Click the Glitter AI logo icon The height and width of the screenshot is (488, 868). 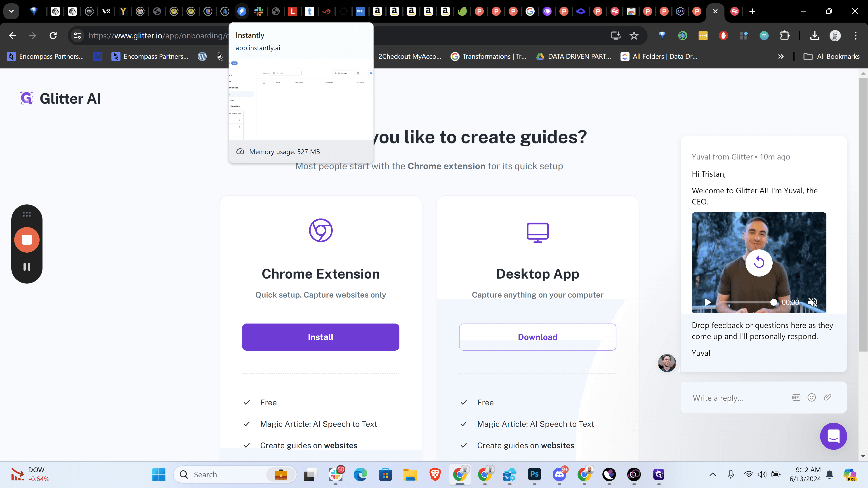click(x=27, y=98)
